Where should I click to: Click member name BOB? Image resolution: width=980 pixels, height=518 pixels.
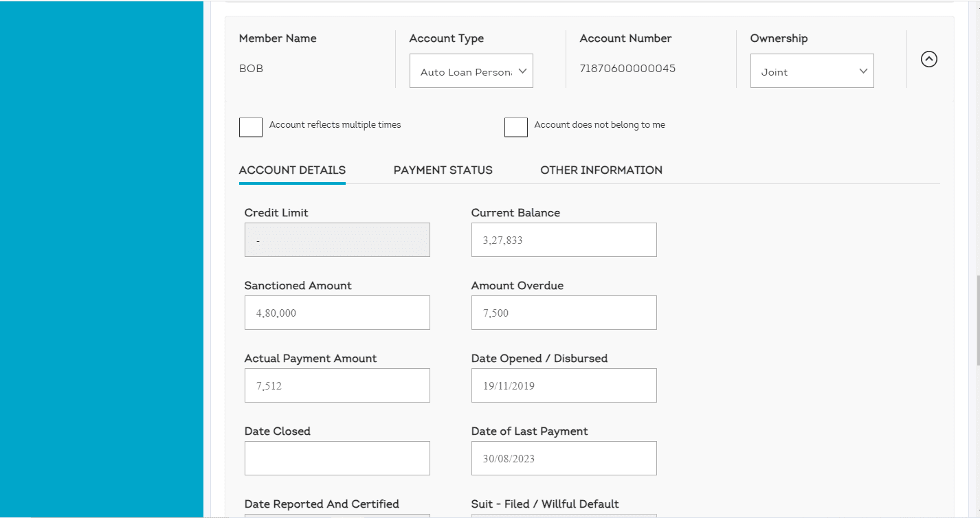coord(251,69)
